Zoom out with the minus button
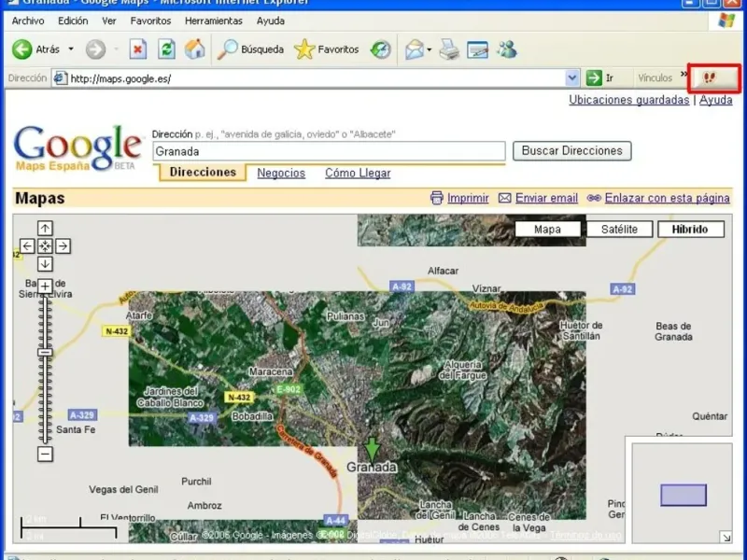This screenshot has height=560, width=747. point(45,455)
